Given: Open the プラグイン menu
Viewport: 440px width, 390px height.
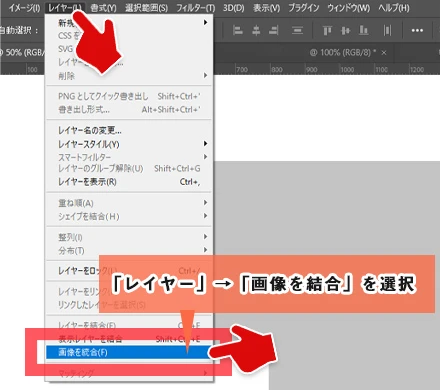Looking at the screenshot, I should tap(304, 8).
